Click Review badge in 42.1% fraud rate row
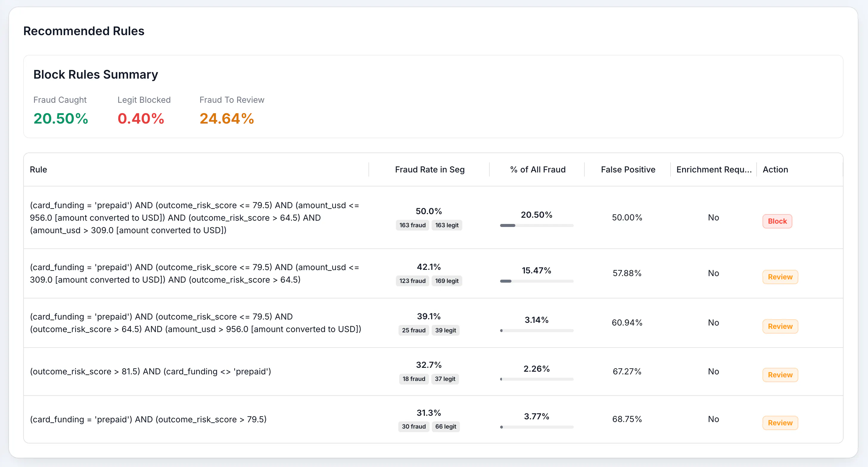 780,277
